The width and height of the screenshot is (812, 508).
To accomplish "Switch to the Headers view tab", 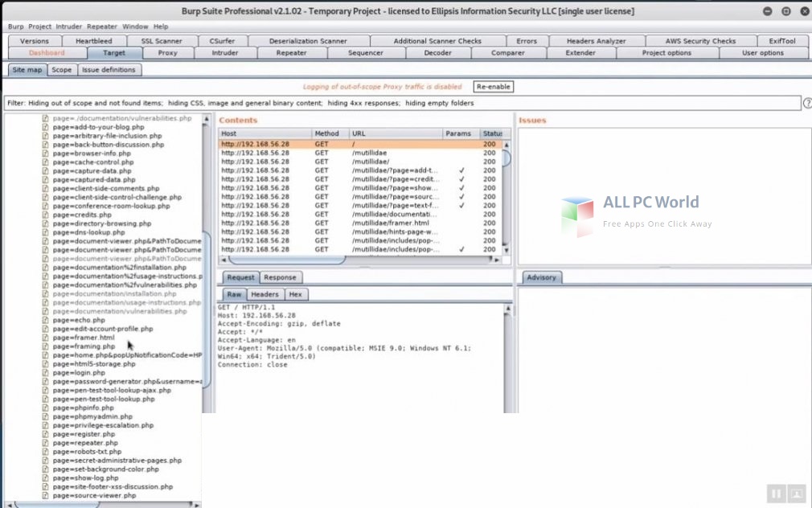I will (x=265, y=294).
